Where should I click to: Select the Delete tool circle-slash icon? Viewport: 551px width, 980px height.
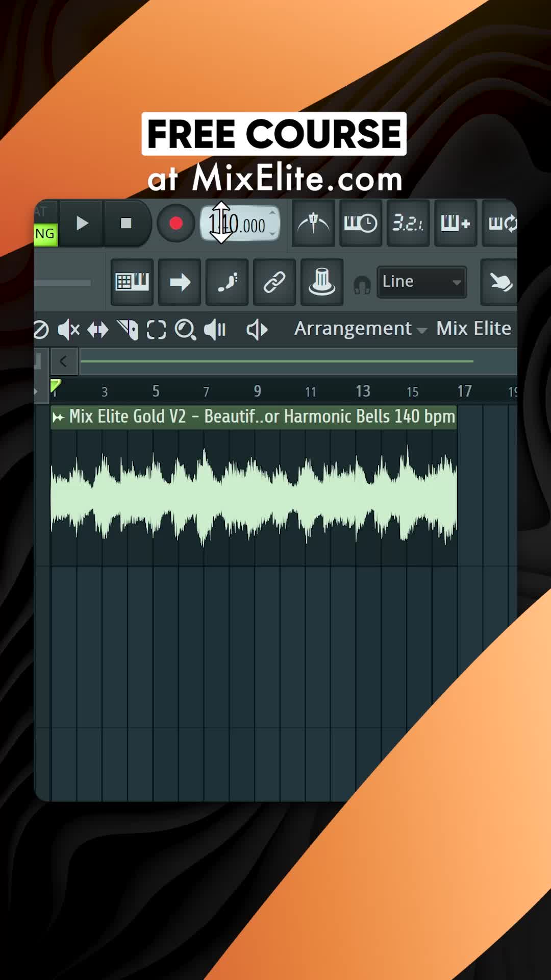point(41,330)
